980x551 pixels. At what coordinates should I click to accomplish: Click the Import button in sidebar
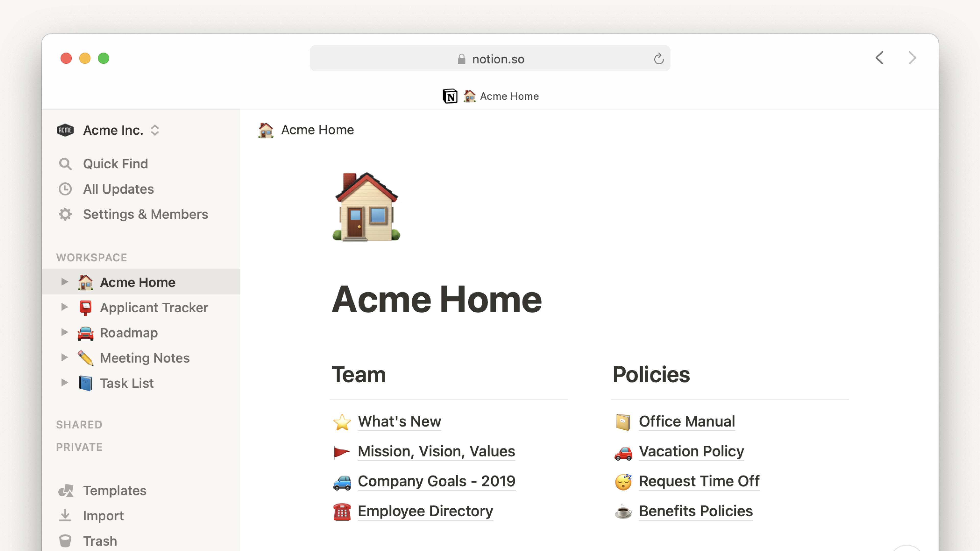tap(104, 515)
